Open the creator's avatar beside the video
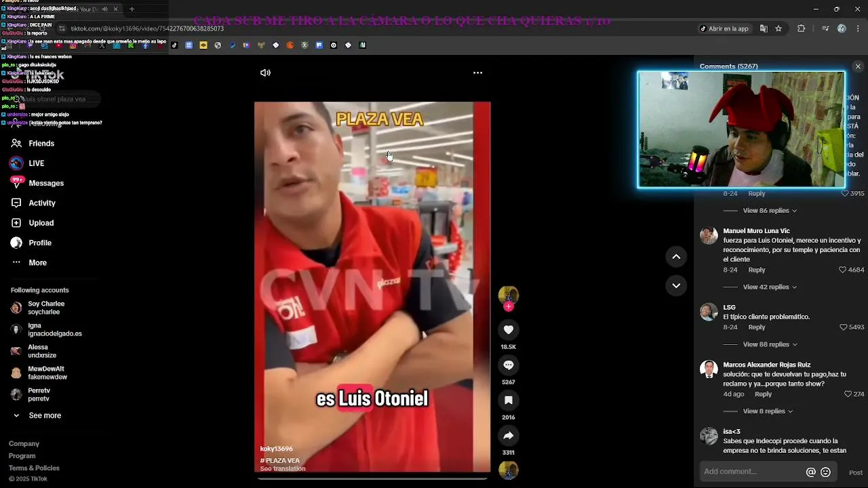The width and height of the screenshot is (868, 488). point(508,295)
